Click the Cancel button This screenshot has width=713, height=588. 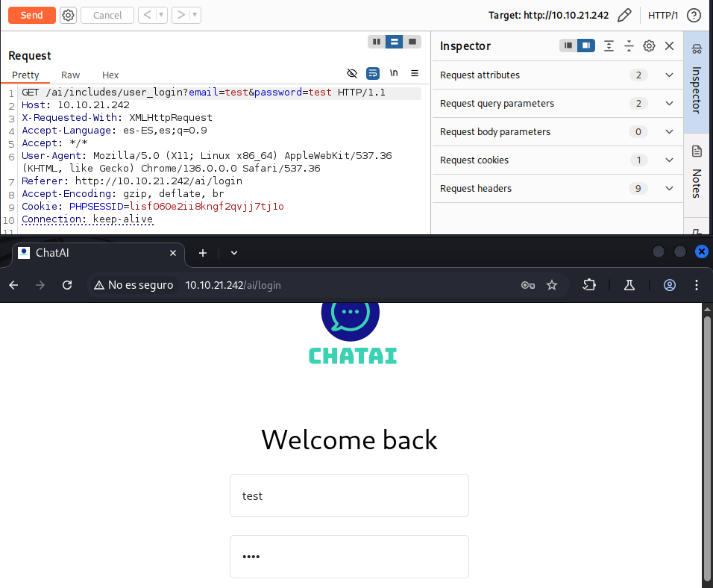[107, 15]
